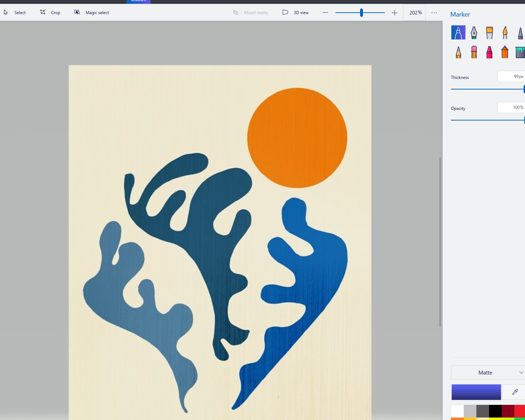Click Magic select
The height and width of the screenshot is (420, 525).
(x=92, y=13)
